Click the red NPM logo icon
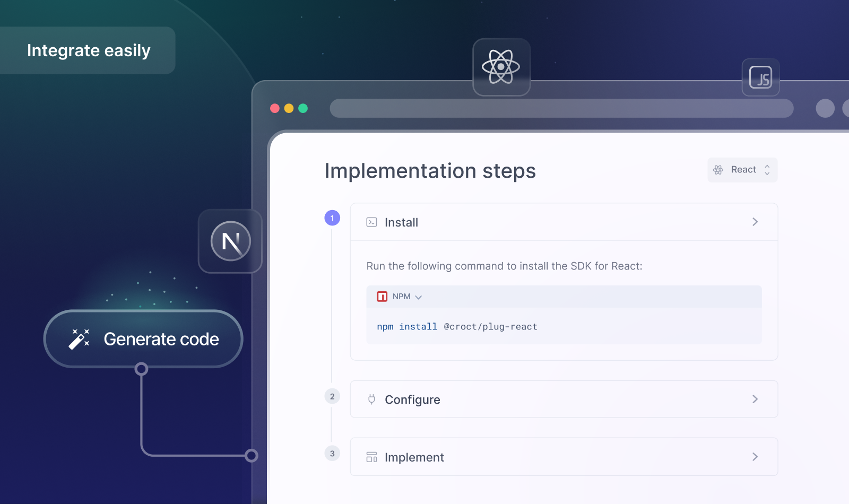This screenshot has width=849, height=504. tap(382, 297)
